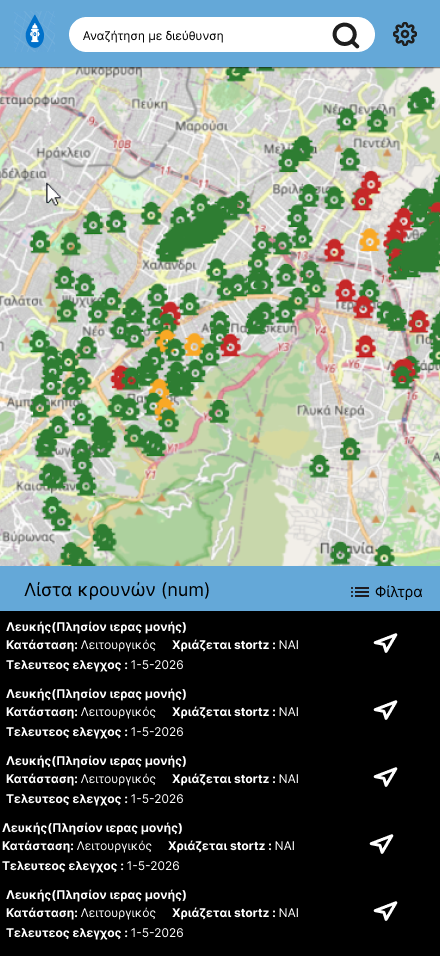The width and height of the screenshot is (440, 956).
Task: Tap the fourth row's navigation arrow
Action: [x=381, y=844]
